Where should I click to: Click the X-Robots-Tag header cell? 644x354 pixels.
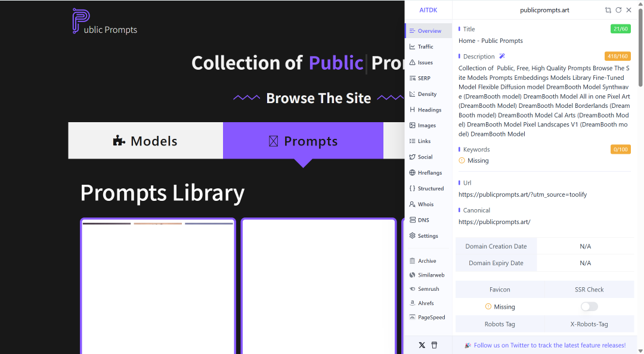click(x=589, y=324)
